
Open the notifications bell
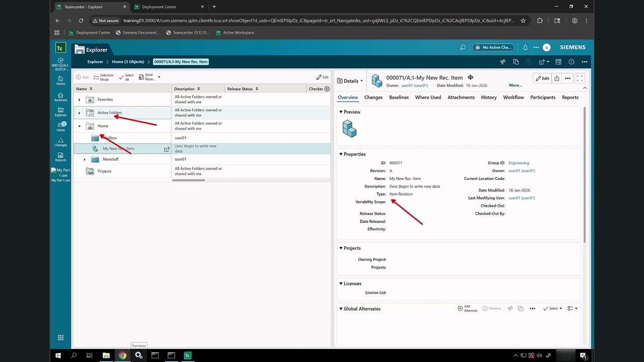525,47
